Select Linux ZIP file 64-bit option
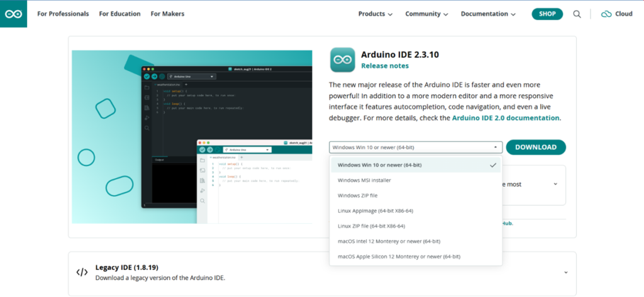 pyautogui.click(x=416, y=226)
